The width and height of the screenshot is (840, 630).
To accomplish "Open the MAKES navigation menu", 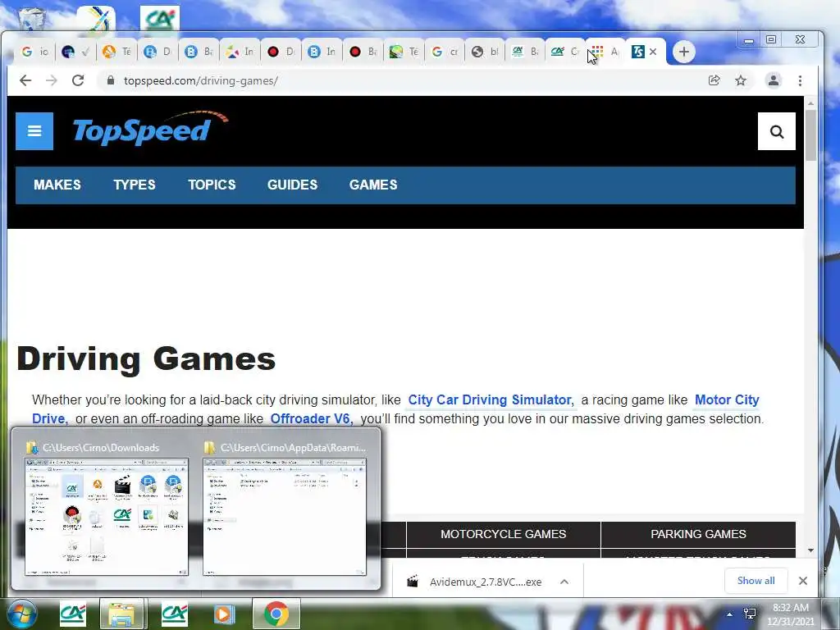I will pyautogui.click(x=57, y=185).
